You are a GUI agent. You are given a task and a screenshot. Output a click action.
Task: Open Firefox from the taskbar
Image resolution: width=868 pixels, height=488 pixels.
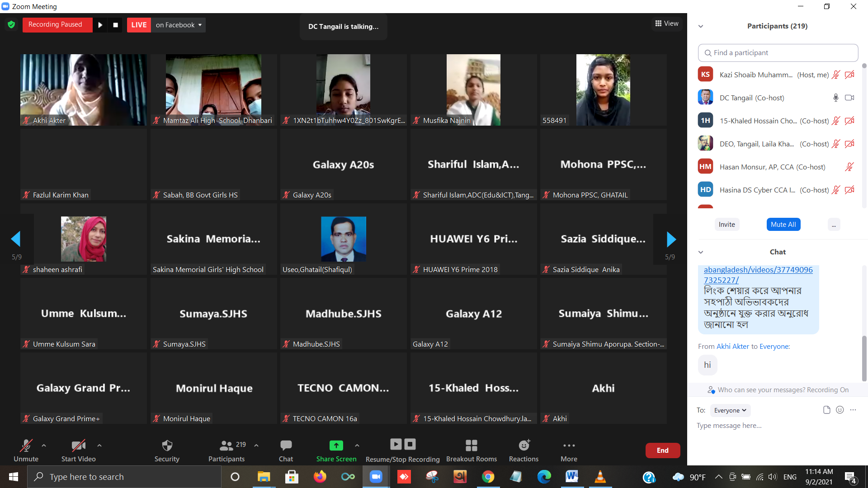tap(320, 477)
